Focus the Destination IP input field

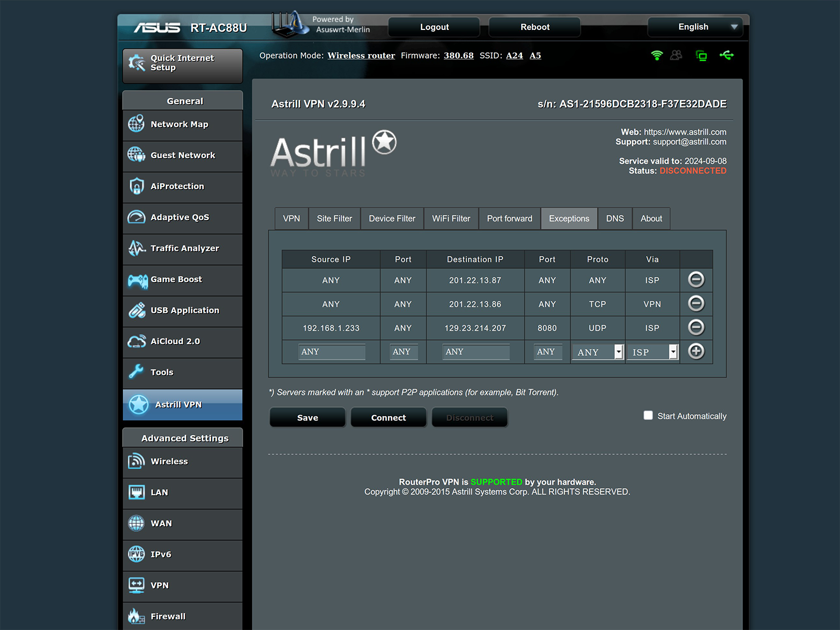coord(476,352)
